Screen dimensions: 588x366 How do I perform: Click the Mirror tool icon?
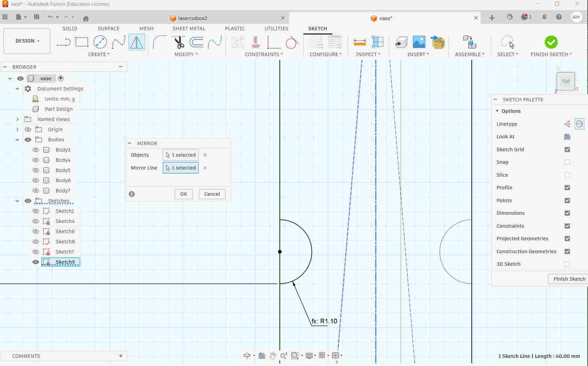[136, 42]
